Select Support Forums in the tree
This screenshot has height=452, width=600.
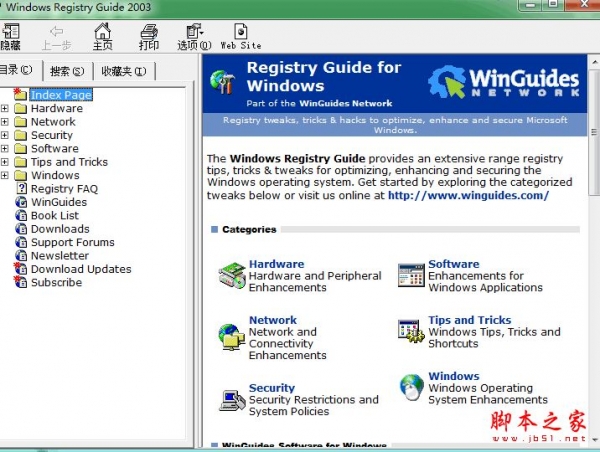point(73,242)
